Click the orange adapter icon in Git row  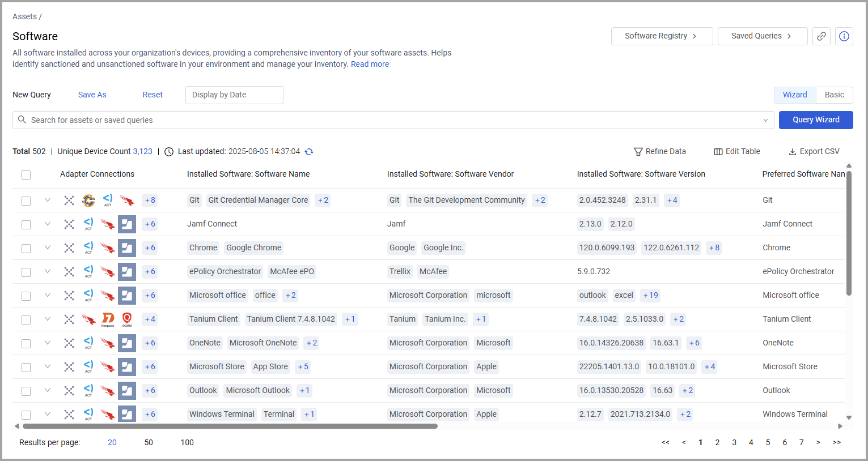tap(88, 200)
